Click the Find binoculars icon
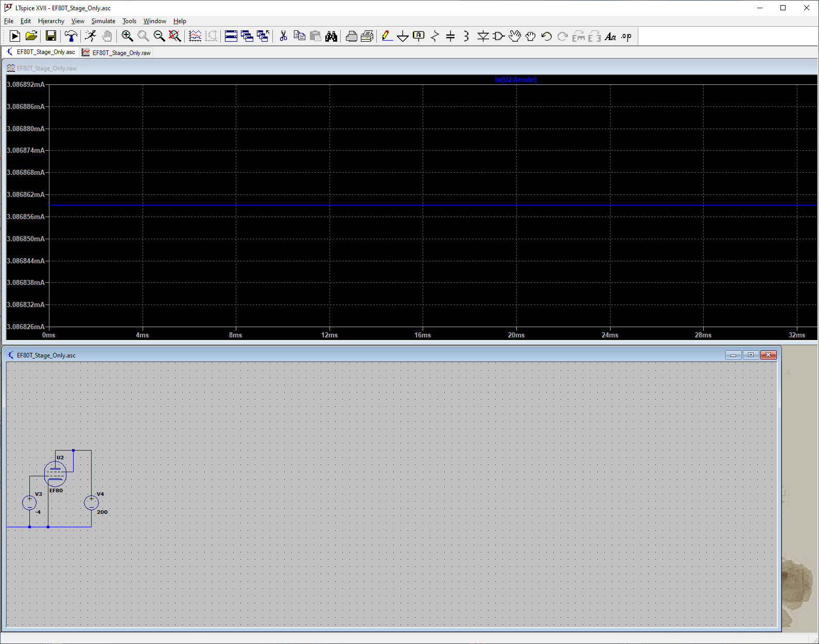The image size is (819, 644). click(x=331, y=36)
